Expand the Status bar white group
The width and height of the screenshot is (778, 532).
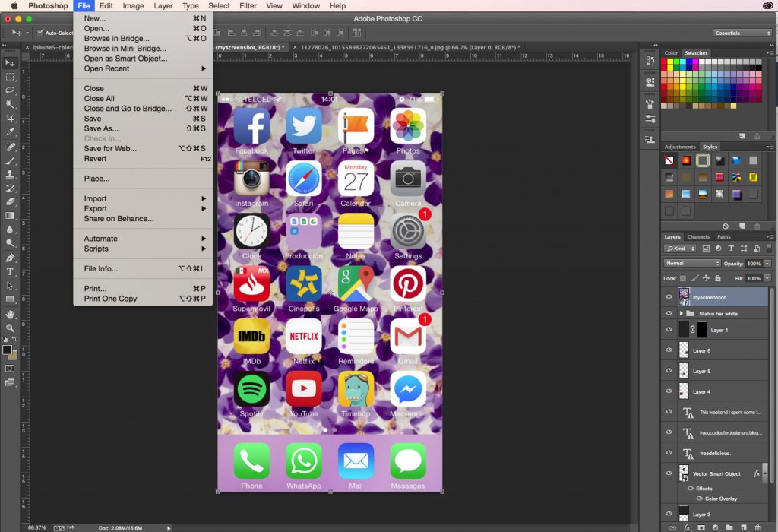(682, 313)
